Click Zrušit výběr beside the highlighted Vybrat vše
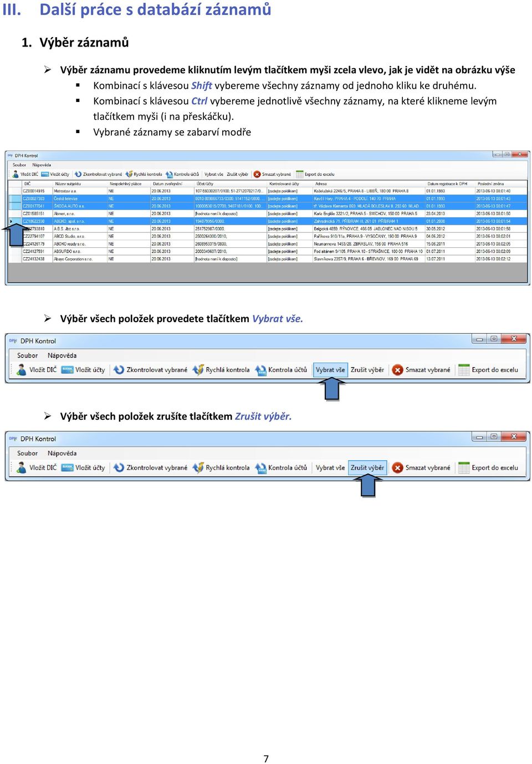 tap(367, 370)
